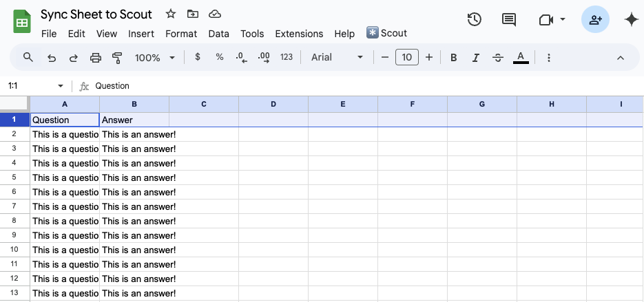
Task: Expand the 100% zoom dropdown
Action: (x=155, y=58)
